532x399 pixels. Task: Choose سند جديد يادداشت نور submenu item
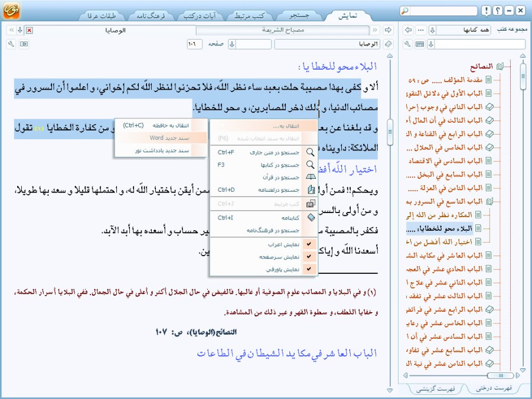(x=161, y=151)
